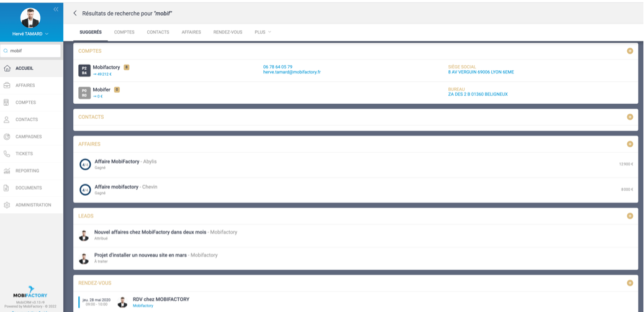Open Tickets from the sidebar phone icon
Image resolution: width=644 pixels, height=312 pixels.
tap(7, 154)
